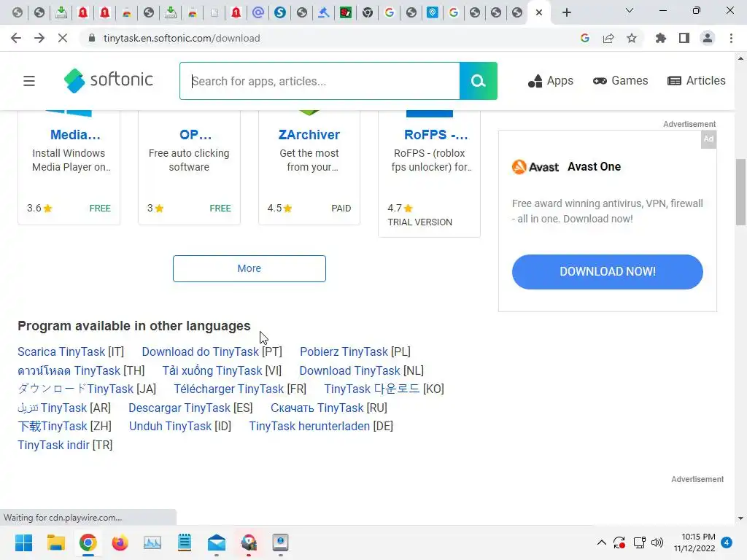Screen dimensions: 747x560
Task: Click the Avast DOWNLOAD NOW! button
Action: click(608, 272)
